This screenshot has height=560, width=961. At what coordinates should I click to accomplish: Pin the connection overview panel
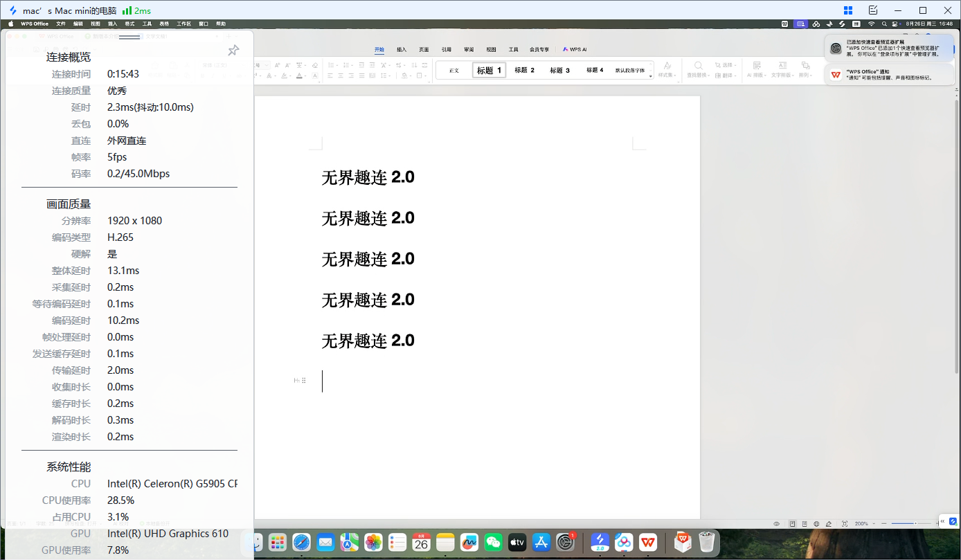pyautogui.click(x=233, y=51)
